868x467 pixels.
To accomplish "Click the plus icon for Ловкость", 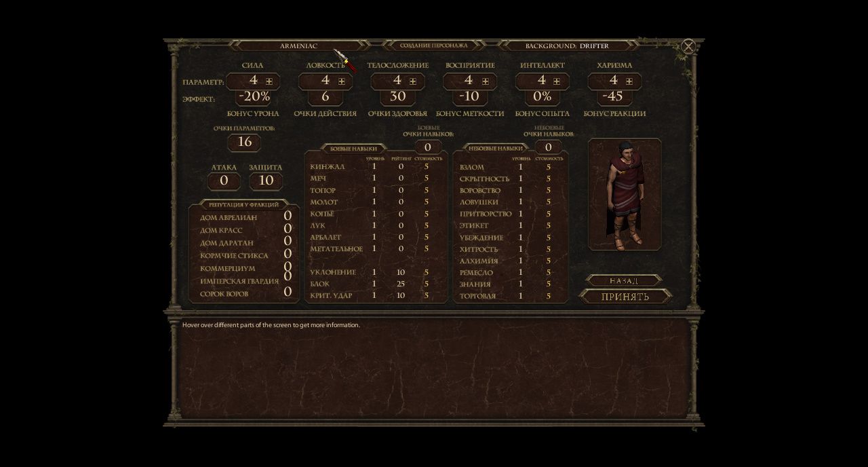I will pyautogui.click(x=342, y=81).
